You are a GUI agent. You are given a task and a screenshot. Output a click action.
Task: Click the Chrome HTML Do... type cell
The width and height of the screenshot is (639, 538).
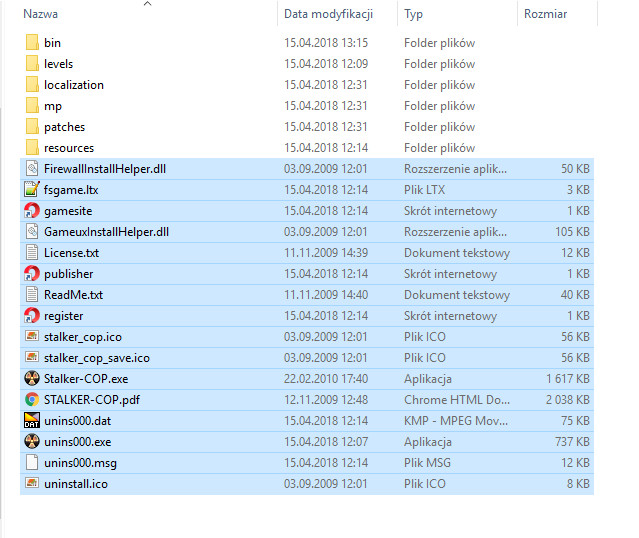[x=457, y=400]
